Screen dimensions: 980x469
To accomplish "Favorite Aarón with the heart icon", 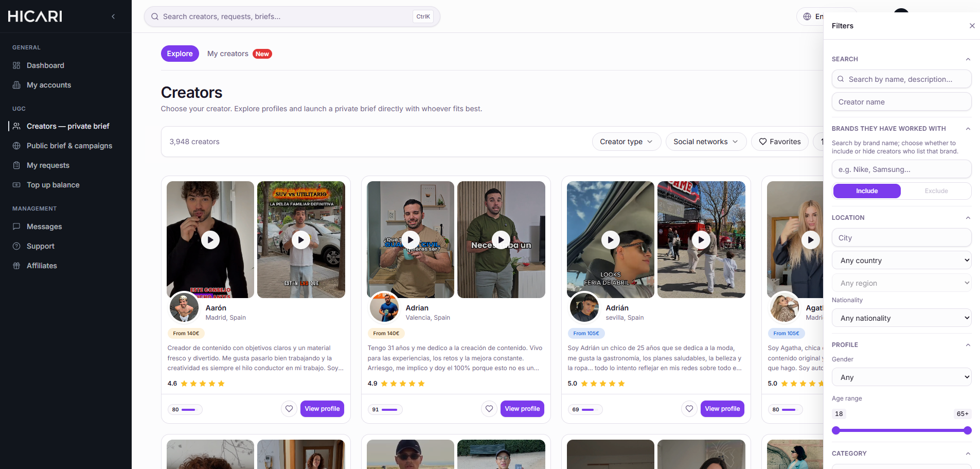I will (289, 409).
